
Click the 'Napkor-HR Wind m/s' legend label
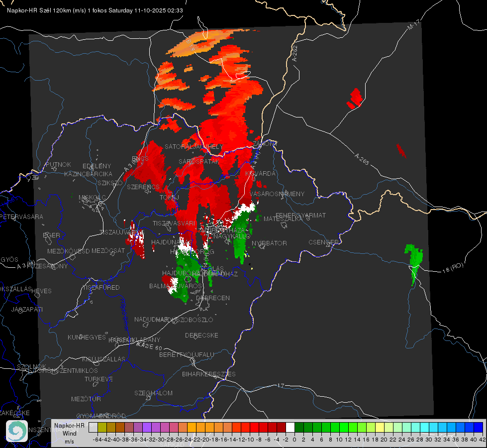[69, 433]
